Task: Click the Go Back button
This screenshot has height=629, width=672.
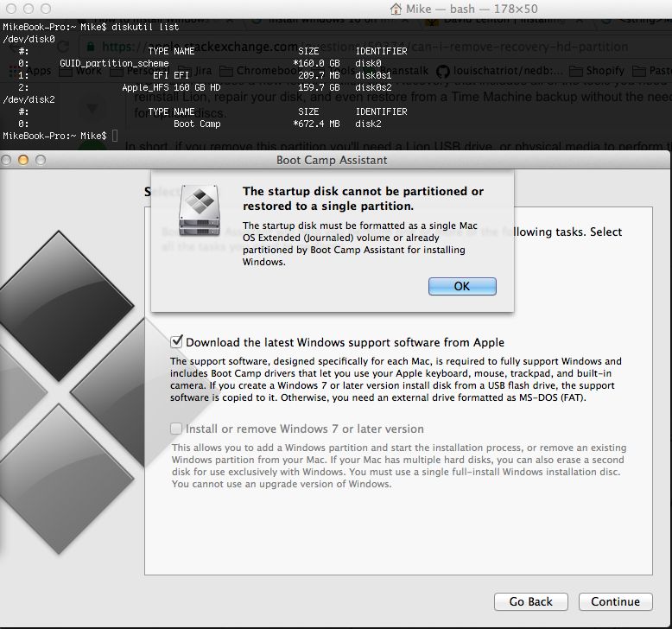Action: pyautogui.click(x=530, y=601)
